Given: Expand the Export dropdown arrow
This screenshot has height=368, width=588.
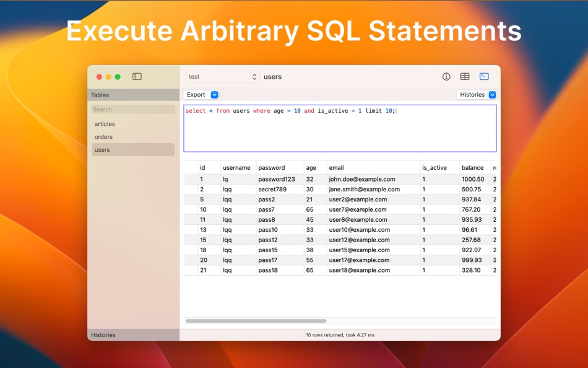Looking at the screenshot, I should point(215,95).
